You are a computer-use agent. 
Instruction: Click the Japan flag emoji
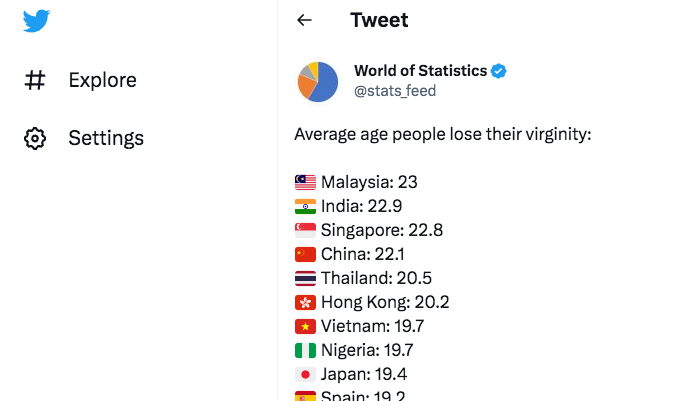pos(305,375)
